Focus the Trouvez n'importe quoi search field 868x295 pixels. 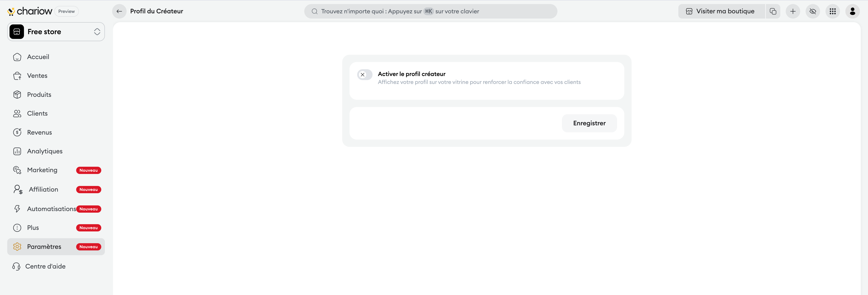click(x=430, y=11)
